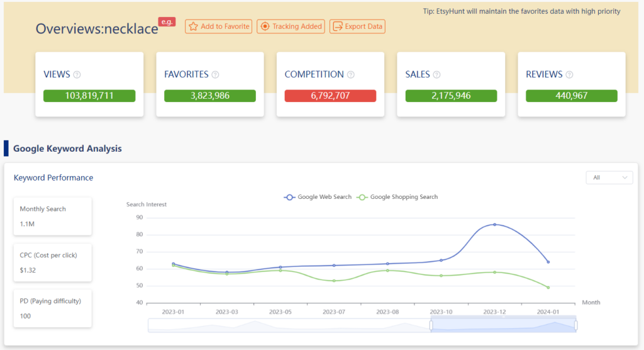Click the red e.g. badge beside necklace

(167, 21)
